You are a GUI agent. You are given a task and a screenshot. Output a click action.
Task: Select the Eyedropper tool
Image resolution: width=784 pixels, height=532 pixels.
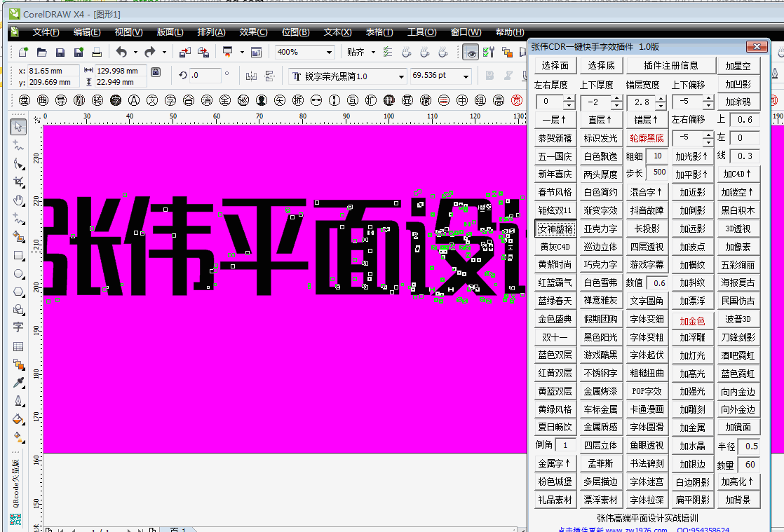click(18, 383)
